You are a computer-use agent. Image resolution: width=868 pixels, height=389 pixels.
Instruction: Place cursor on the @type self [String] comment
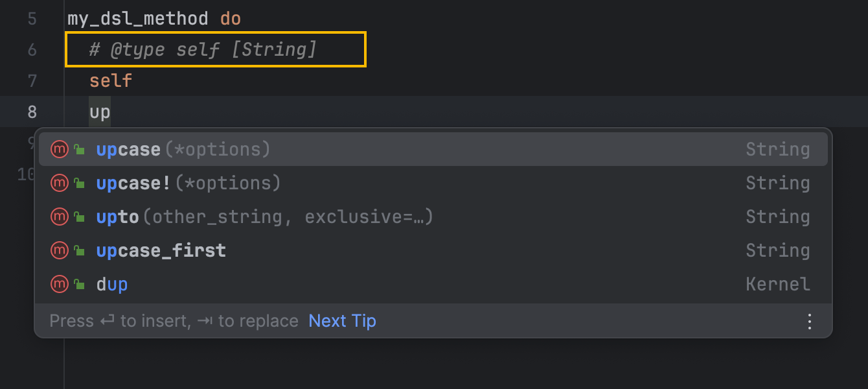[203, 50]
